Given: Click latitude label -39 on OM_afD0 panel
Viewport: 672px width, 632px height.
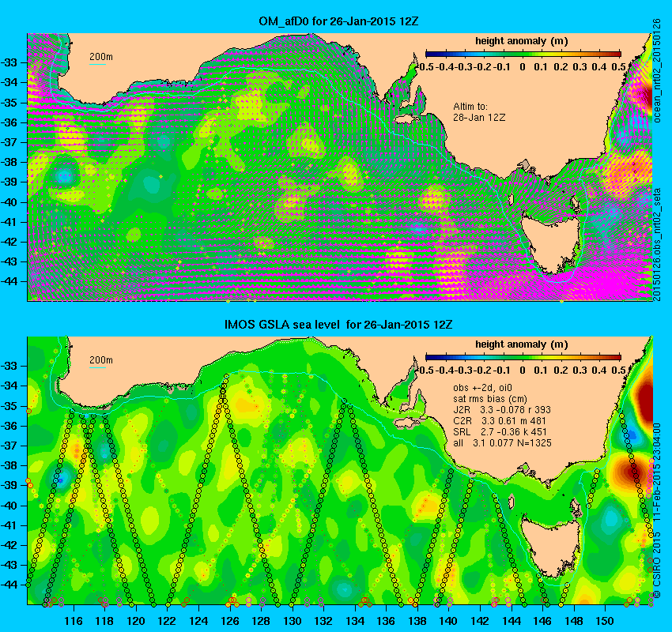Looking at the screenshot, I should 9,182.
